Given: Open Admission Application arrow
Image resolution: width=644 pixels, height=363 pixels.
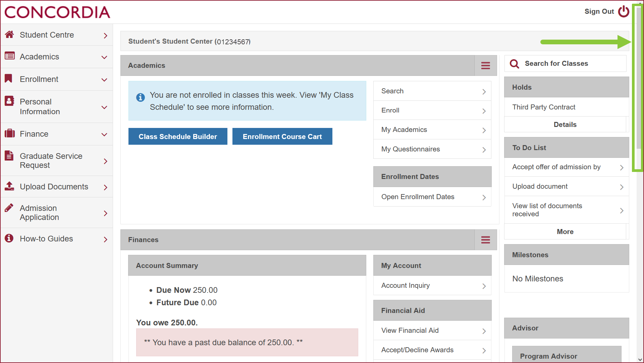Looking at the screenshot, I should pyautogui.click(x=105, y=213).
